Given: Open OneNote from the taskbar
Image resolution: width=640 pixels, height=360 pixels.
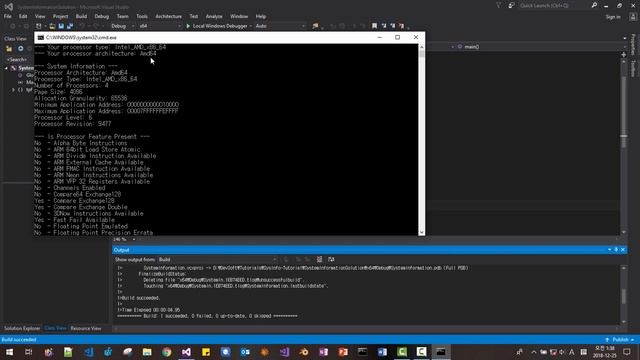Looking at the screenshot, I should [323, 352].
